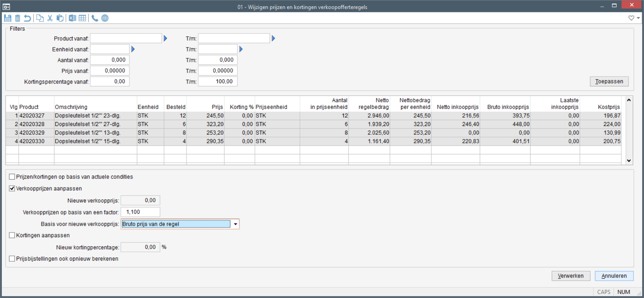Image resolution: width=644 pixels, height=298 pixels.
Task: Click the Cut scissors icon
Action: 50,18
